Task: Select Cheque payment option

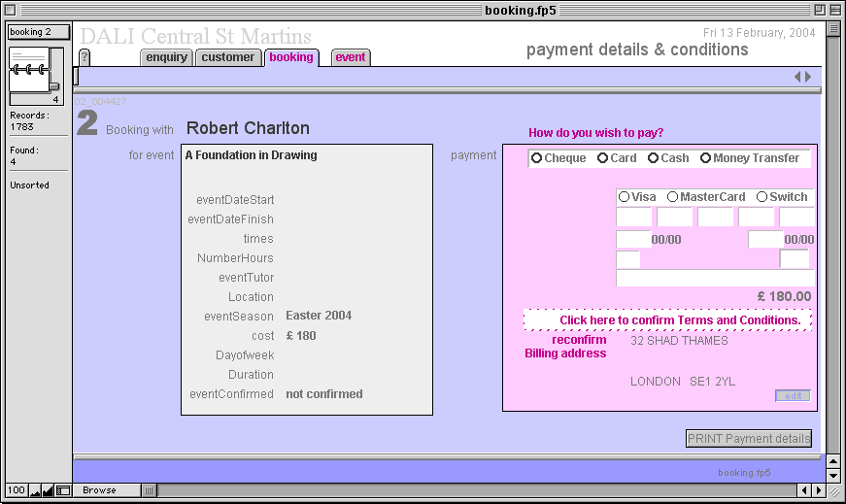Action: (x=537, y=158)
